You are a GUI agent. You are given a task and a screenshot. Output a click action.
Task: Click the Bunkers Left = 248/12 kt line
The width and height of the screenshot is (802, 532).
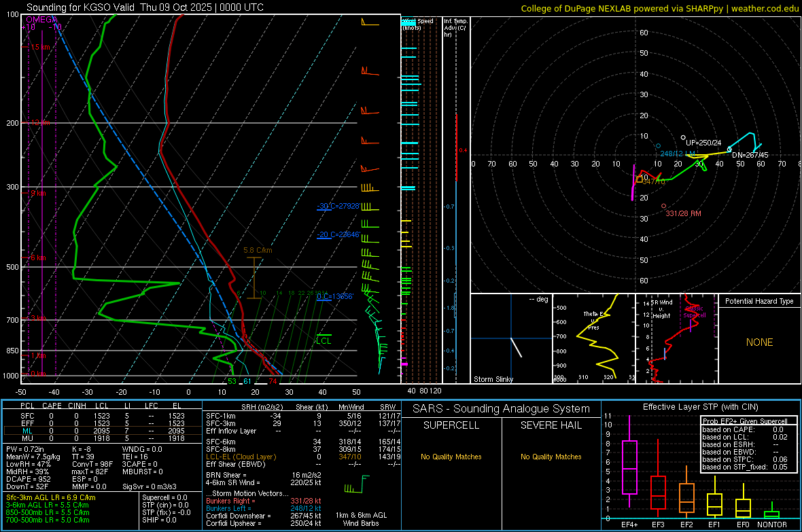point(264,508)
